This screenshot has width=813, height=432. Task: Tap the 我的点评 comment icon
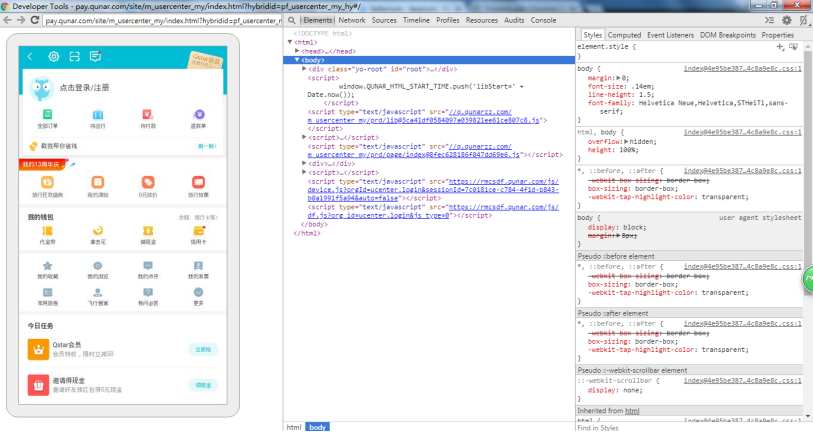click(148, 266)
